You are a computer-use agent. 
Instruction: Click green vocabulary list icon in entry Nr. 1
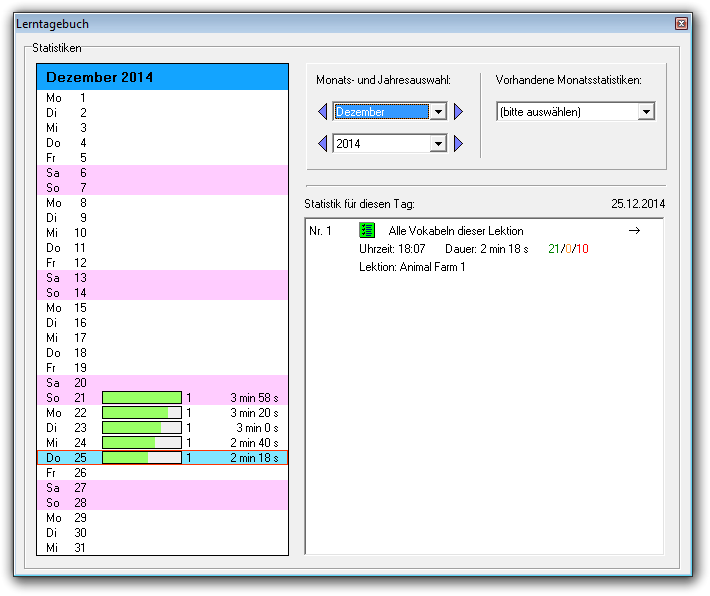click(x=367, y=231)
